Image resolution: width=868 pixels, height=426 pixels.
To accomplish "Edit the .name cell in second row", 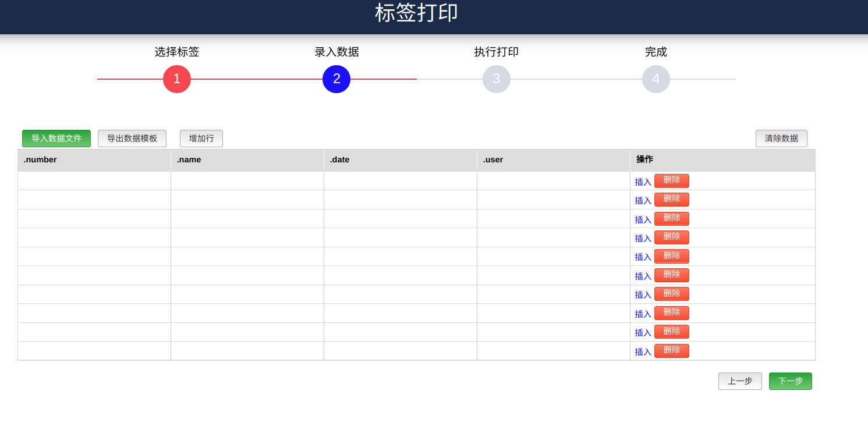I will [247, 200].
